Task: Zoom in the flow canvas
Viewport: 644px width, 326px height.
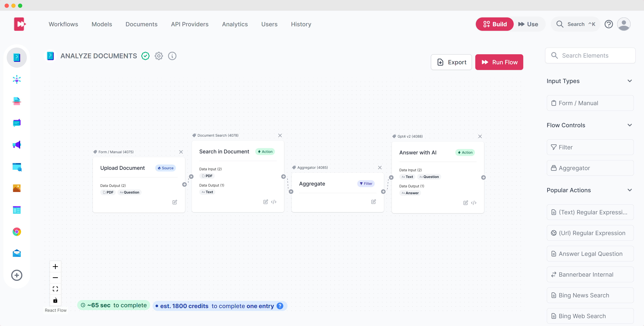Action: (55, 266)
